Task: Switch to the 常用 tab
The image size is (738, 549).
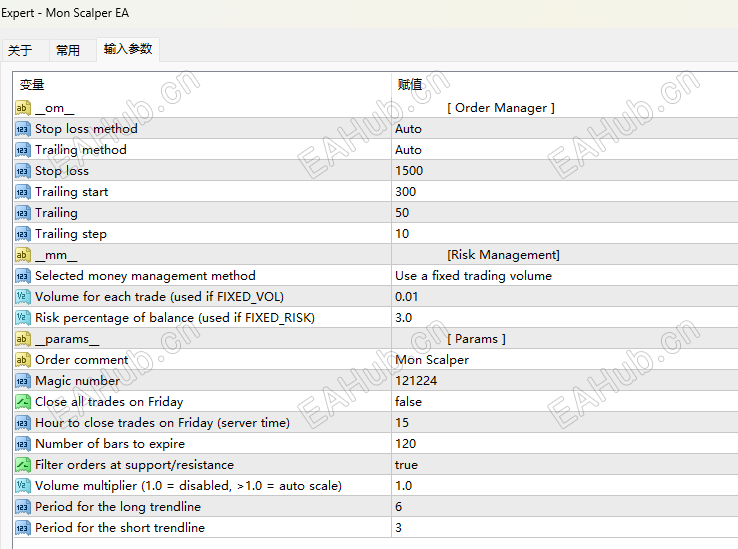Action: pyautogui.click(x=68, y=50)
